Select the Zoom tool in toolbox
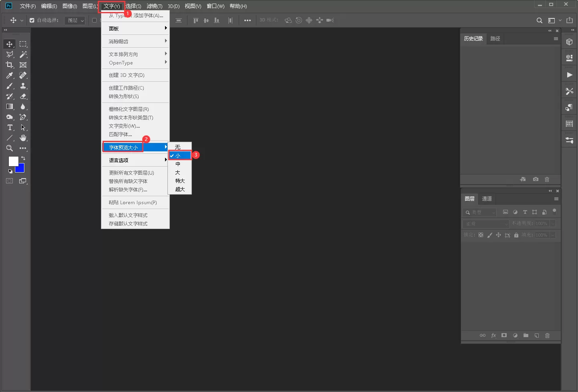This screenshot has width=578, height=392. [10, 148]
